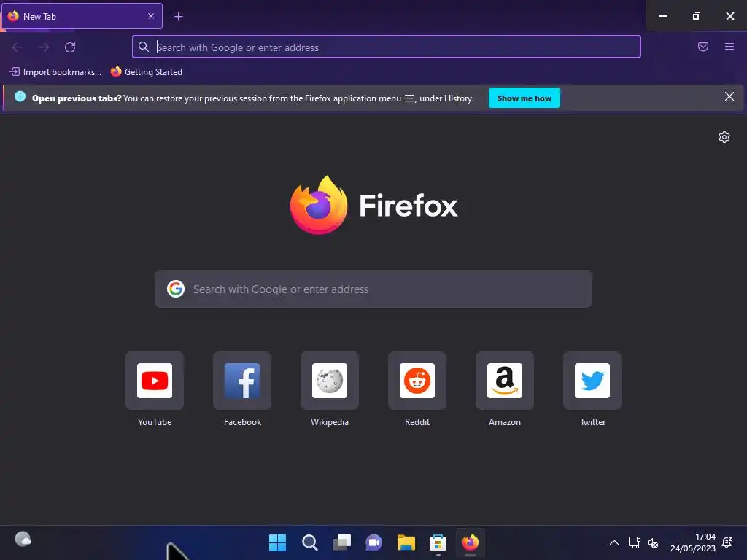This screenshot has width=747, height=560.
Task: Click the network status tray icon
Action: point(634,542)
